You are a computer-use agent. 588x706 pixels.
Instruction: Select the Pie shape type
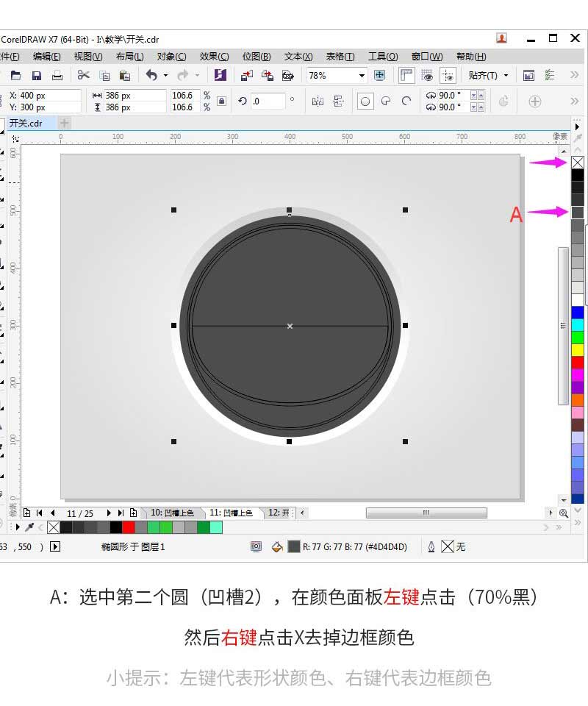click(386, 101)
